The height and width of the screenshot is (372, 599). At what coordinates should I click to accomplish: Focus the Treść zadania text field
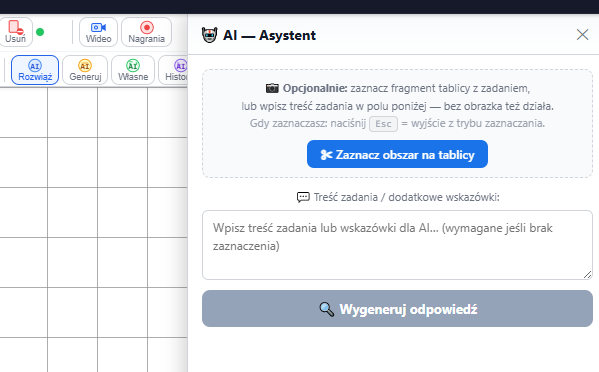[x=397, y=245]
